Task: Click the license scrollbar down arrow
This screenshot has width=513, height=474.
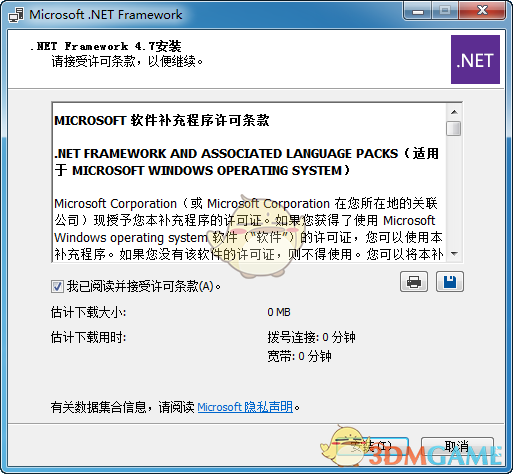Action: click(x=454, y=254)
